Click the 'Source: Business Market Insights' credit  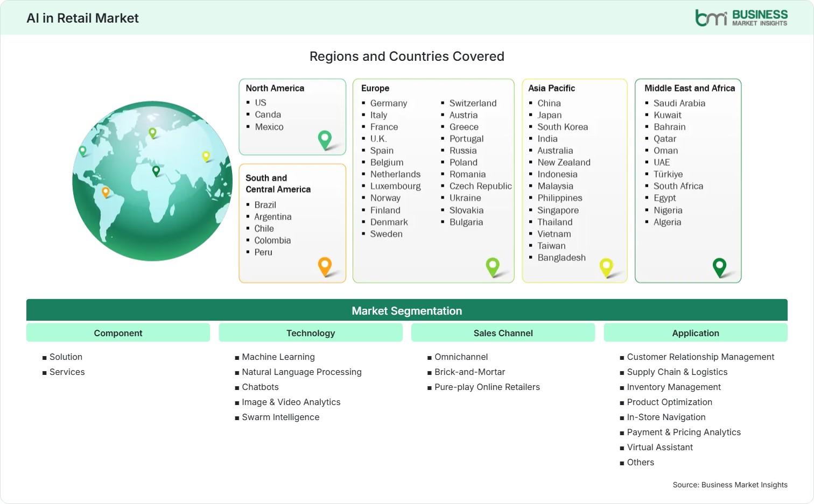[x=730, y=485]
